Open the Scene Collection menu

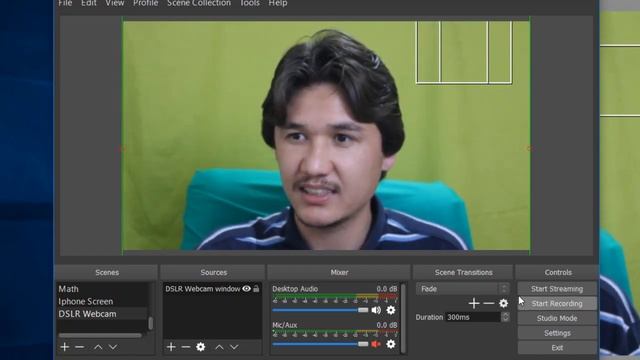pyautogui.click(x=199, y=3)
